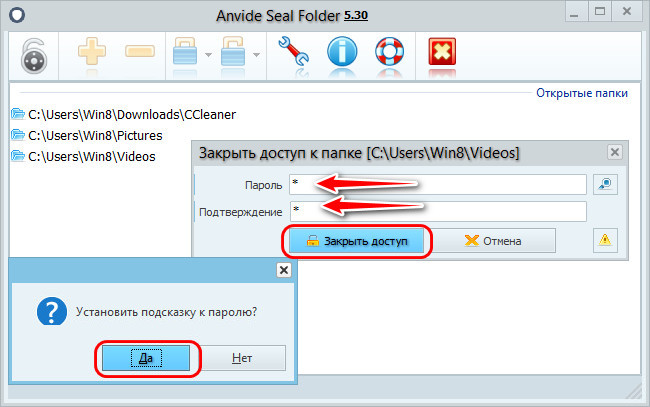Click into the Пароль input field

(x=438, y=184)
